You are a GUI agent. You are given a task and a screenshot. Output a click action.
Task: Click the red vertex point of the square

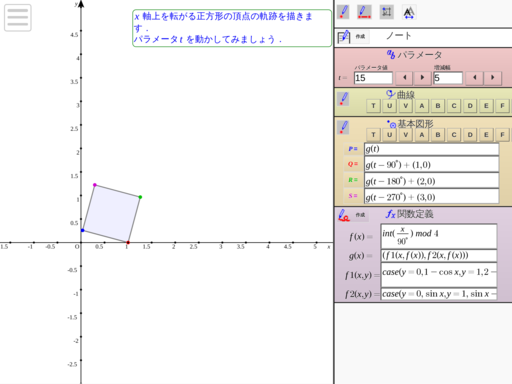[x=128, y=242]
